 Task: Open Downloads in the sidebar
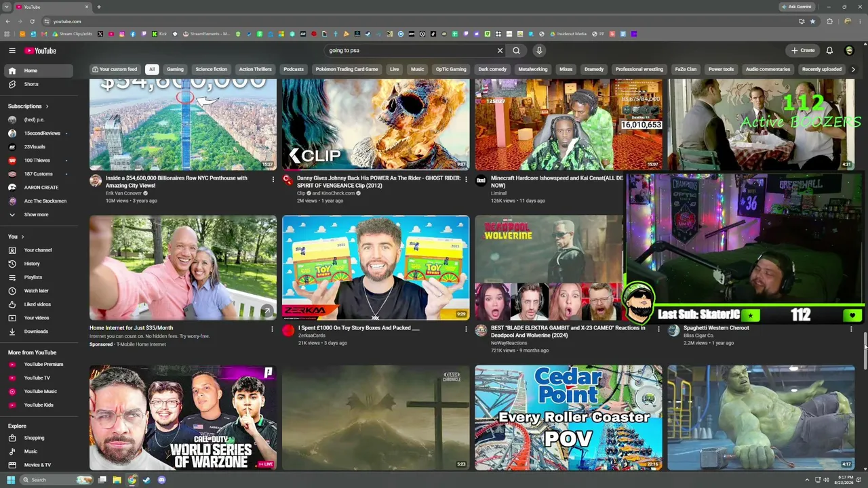point(40,331)
